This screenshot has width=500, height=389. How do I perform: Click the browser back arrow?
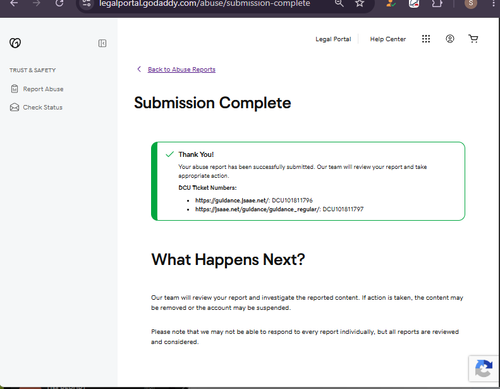pos(14,3)
